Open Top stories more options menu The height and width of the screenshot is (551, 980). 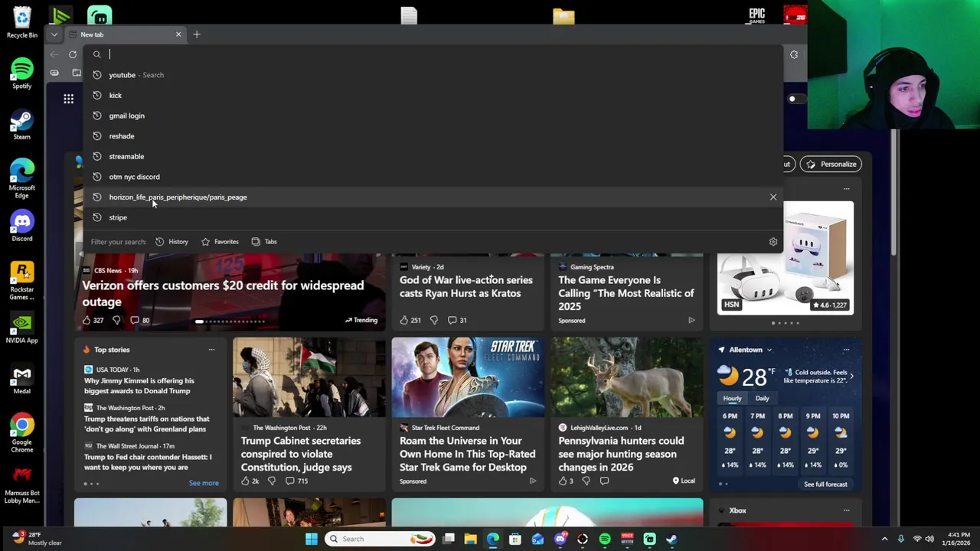(x=211, y=350)
